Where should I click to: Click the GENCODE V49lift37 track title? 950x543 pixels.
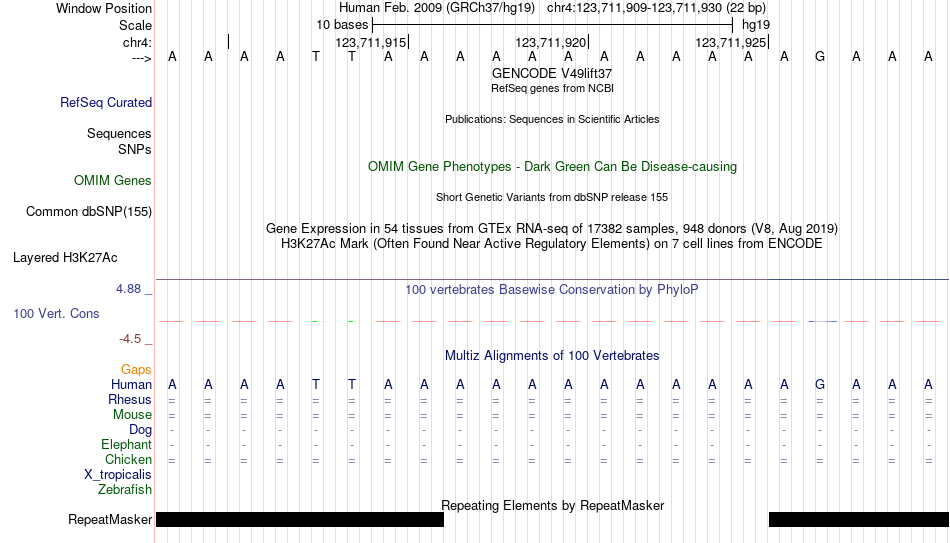552,73
